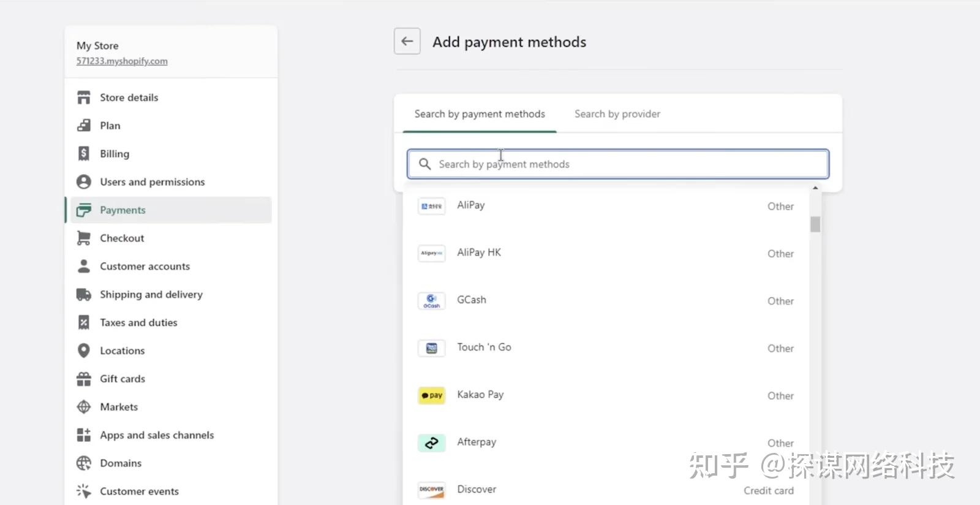The width and height of the screenshot is (980, 505).
Task: Click the AliPay HK logo icon
Action: click(x=431, y=253)
